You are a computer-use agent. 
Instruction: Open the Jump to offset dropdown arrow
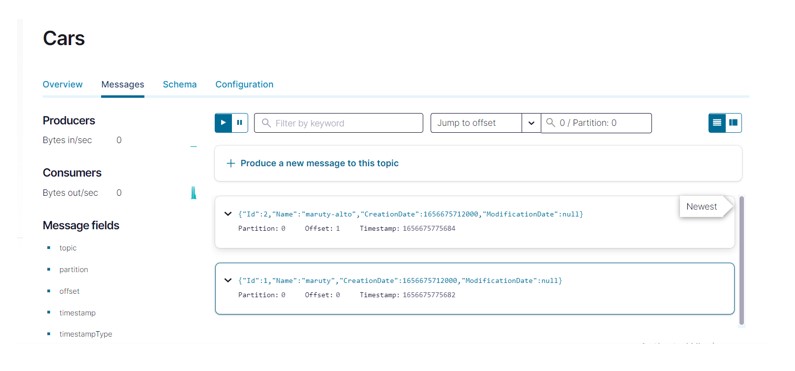click(531, 123)
